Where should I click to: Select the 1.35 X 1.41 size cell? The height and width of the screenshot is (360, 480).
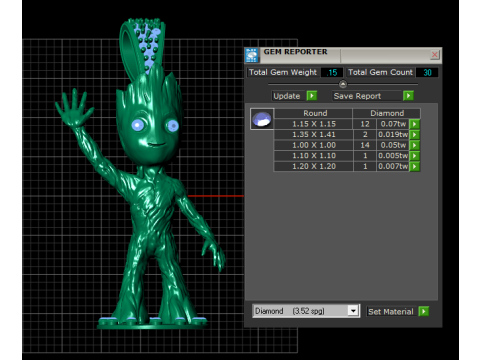[x=313, y=135]
